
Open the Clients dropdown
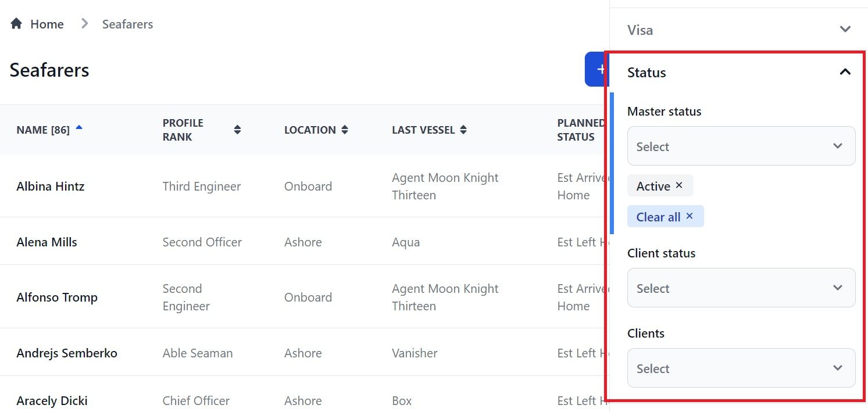pyautogui.click(x=741, y=368)
